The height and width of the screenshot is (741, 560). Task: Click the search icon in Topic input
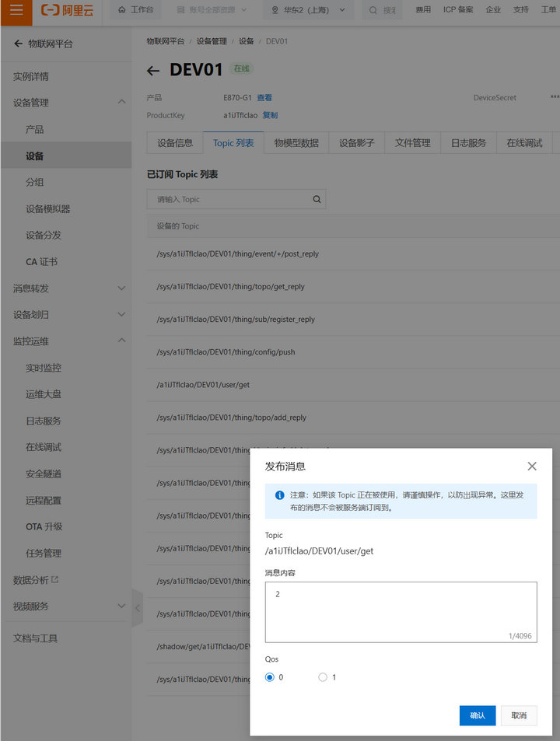[x=317, y=199]
